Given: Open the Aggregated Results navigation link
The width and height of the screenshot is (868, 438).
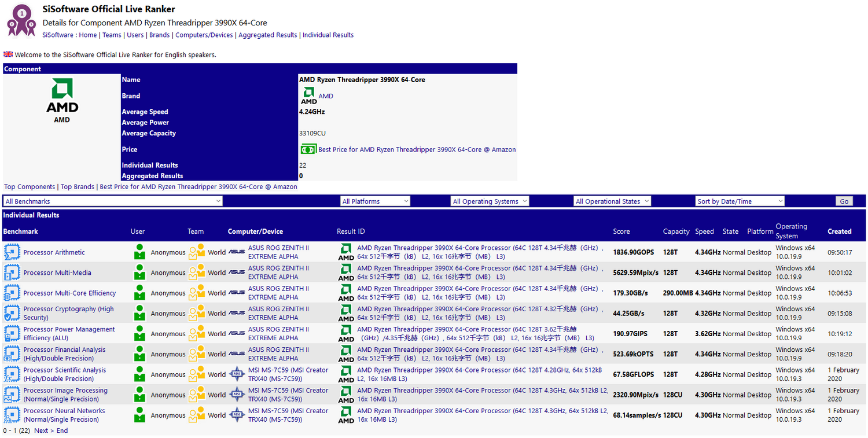Looking at the screenshot, I should coord(268,35).
